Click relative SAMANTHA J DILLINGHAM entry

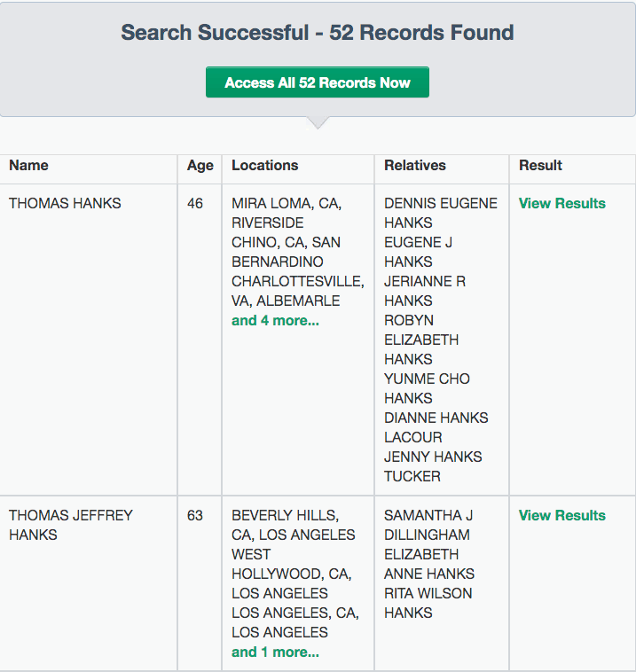pos(428,525)
